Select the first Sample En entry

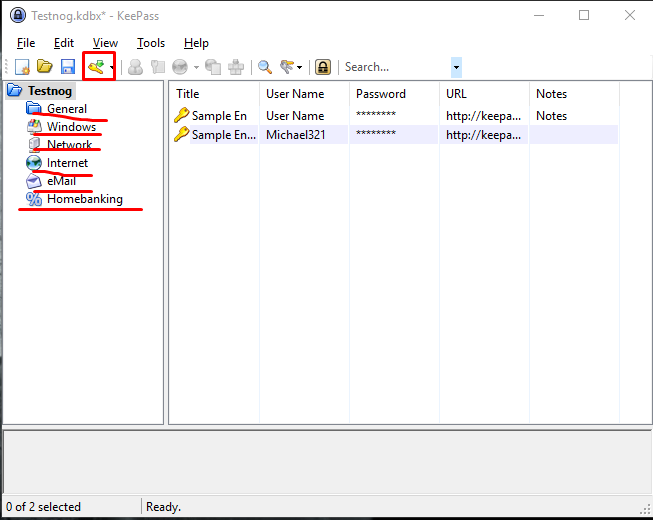(x=219, y=116)
